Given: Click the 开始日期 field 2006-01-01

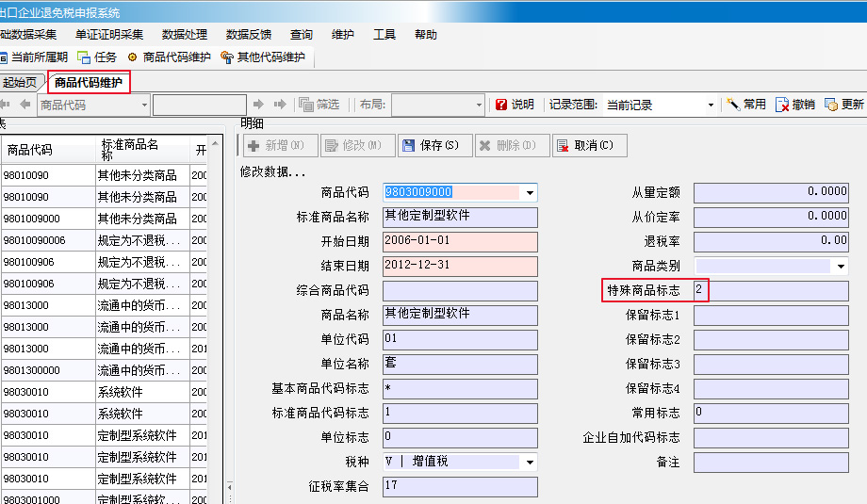Looking at the screenshot, I should click(460, 241).
